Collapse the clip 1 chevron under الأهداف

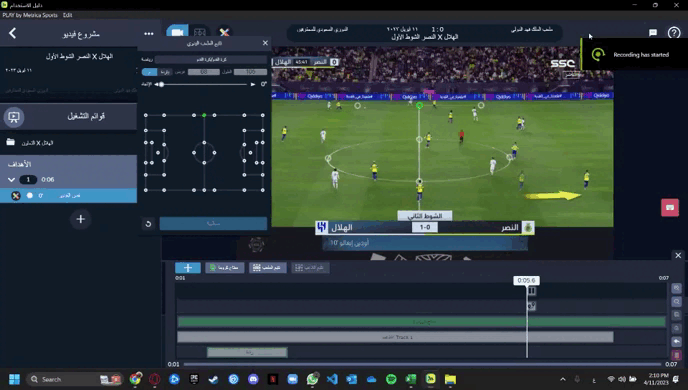[x=11, y=179]
